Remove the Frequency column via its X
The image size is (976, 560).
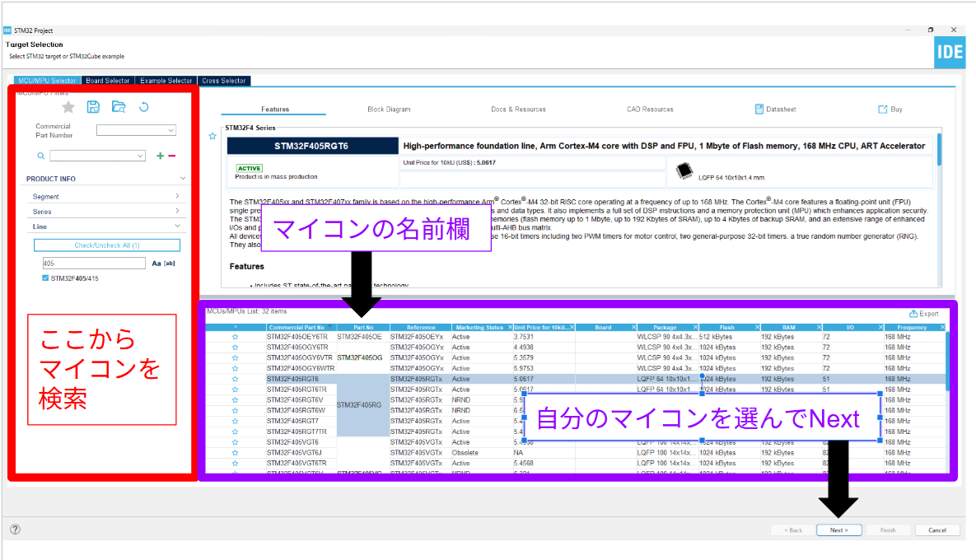942,327
